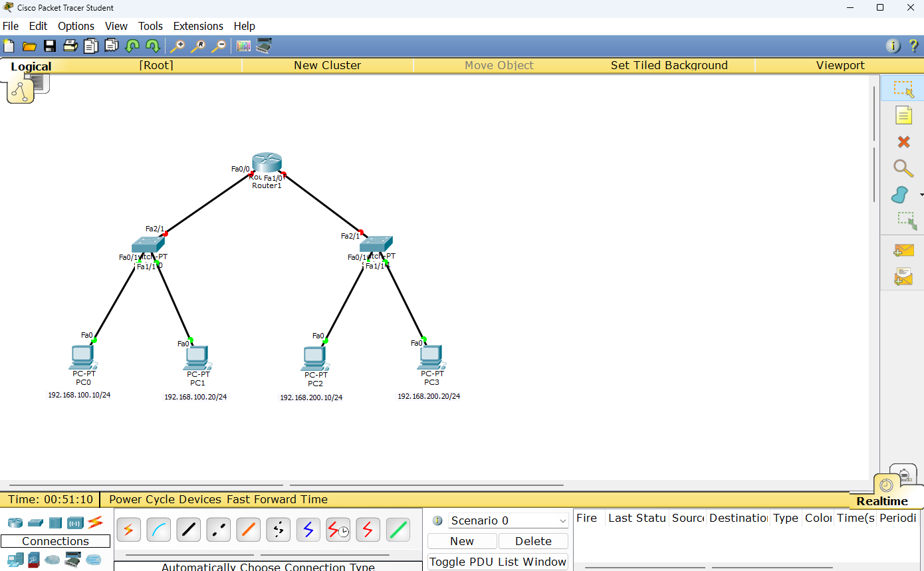The height and width of the screenshot is (571, 924).
Task: Choose the Coaxial blue zigzag cable
Action: (308, 530)
